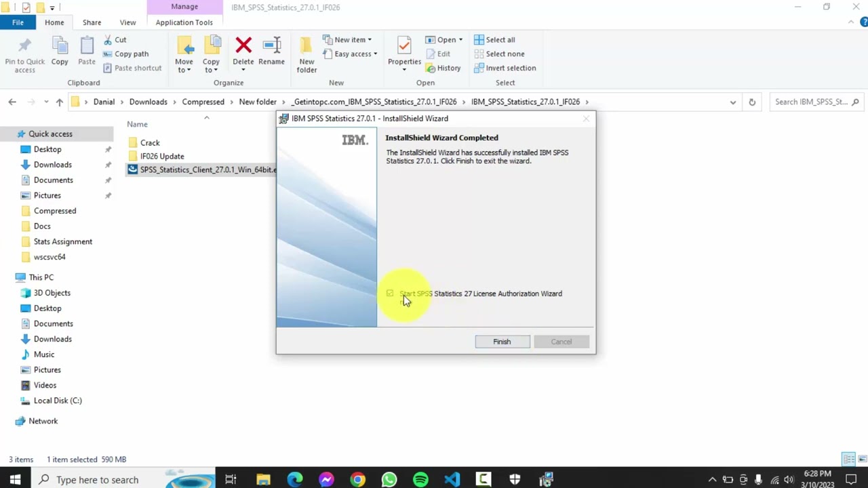Click History in the Open group
The width and height of the screenshot is (868, 488).
click(x=443, y=68)
